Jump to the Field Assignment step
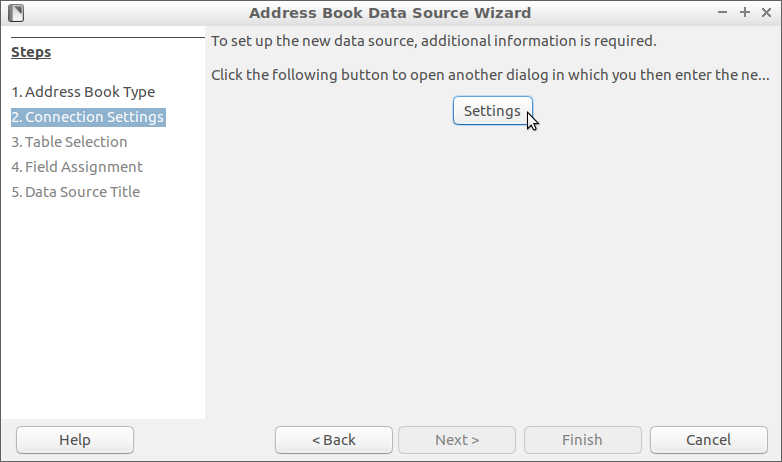 pos(77,167)
